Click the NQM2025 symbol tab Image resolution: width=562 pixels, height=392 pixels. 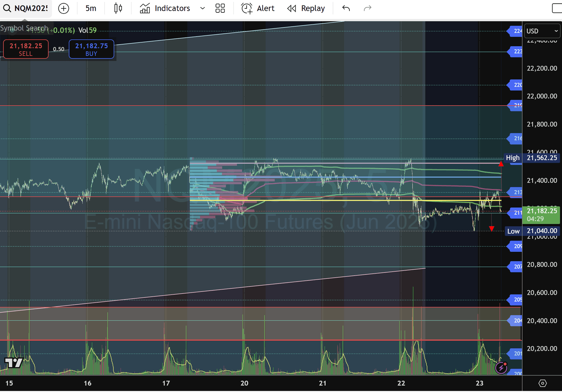pos(29,8)
